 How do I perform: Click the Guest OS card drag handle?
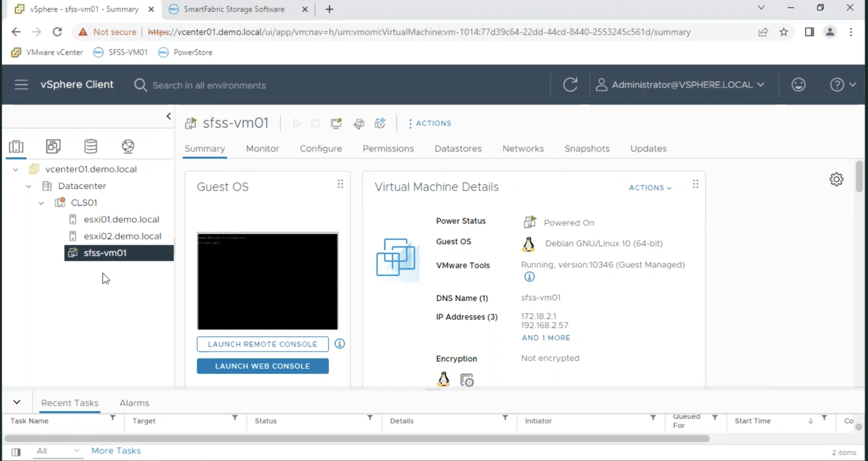tap(340, 184)
